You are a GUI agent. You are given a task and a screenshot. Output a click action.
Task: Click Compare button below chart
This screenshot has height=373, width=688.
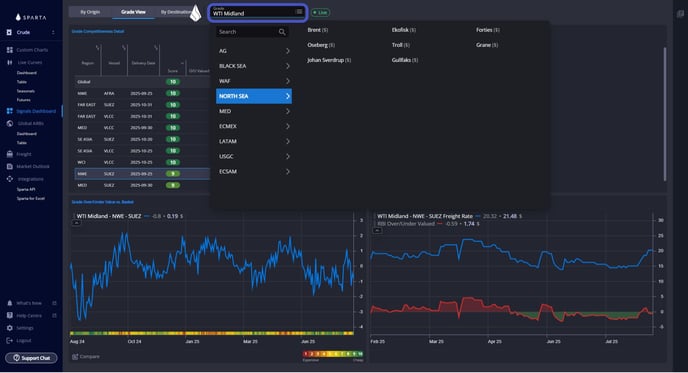pos(86,357)
